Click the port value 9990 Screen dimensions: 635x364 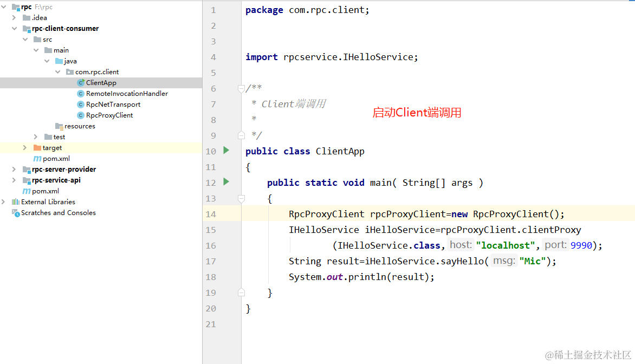[581, 245]
